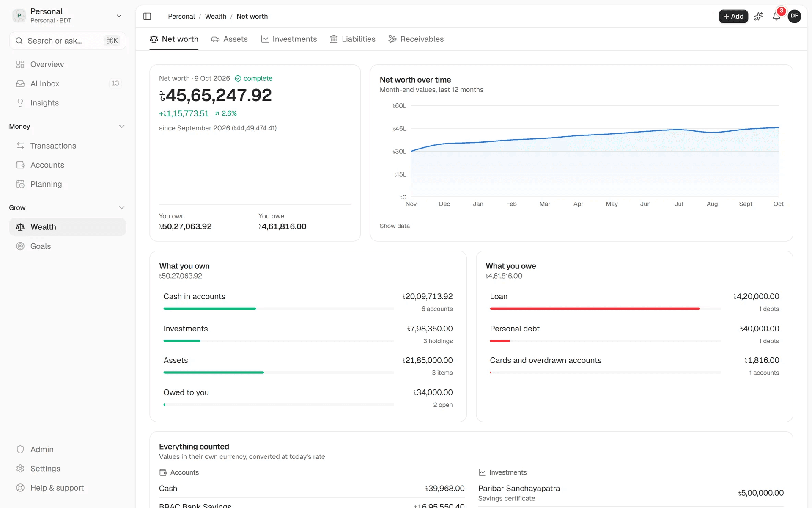This screenshot has height=508, width=812.
Task: Click the net worth line chart
Action: 595,151
